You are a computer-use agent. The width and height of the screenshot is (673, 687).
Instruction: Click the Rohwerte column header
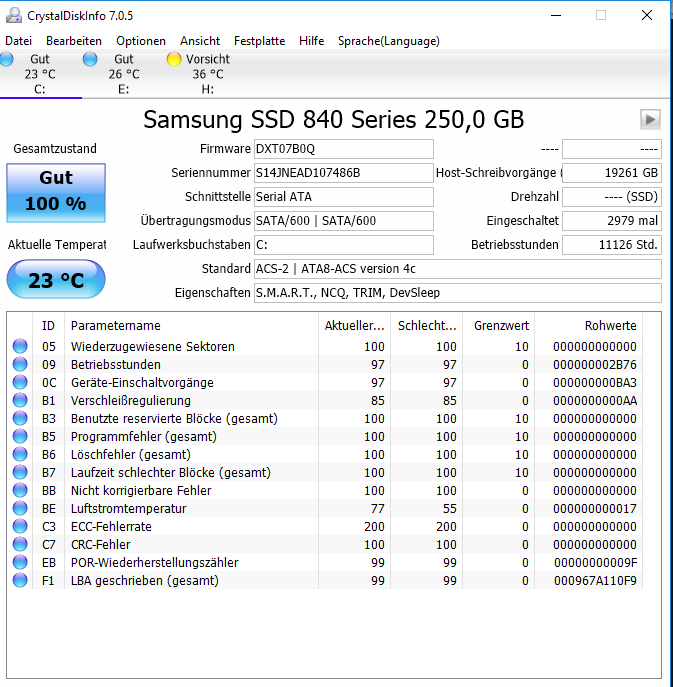tap(588, 326)
